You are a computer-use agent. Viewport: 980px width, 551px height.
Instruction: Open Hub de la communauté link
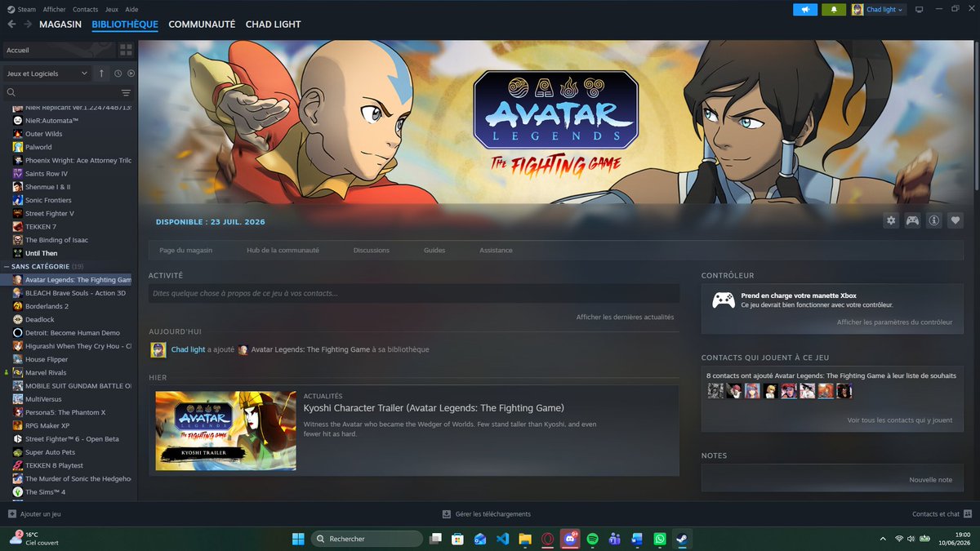[x=283, y=250]
